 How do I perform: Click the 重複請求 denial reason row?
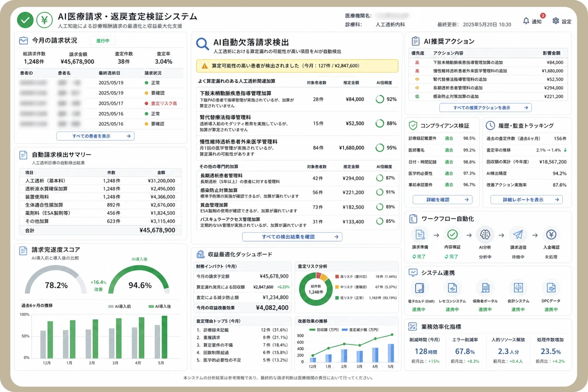[242, 338]
